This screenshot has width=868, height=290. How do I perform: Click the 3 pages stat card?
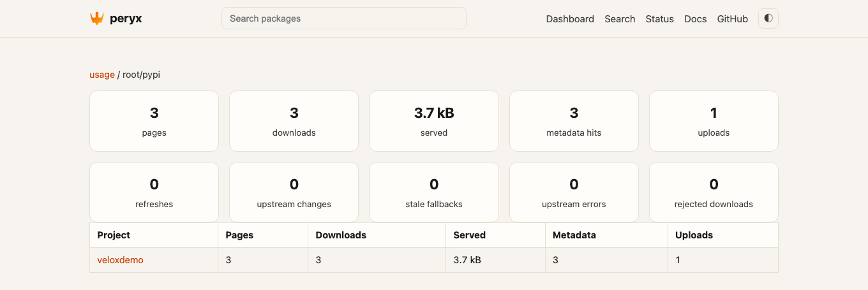coord(154,121)
